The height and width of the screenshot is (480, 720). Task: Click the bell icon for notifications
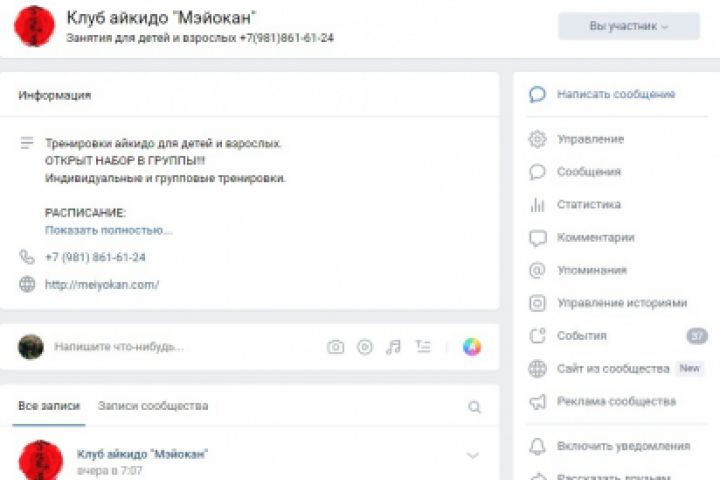pos(537,446)
